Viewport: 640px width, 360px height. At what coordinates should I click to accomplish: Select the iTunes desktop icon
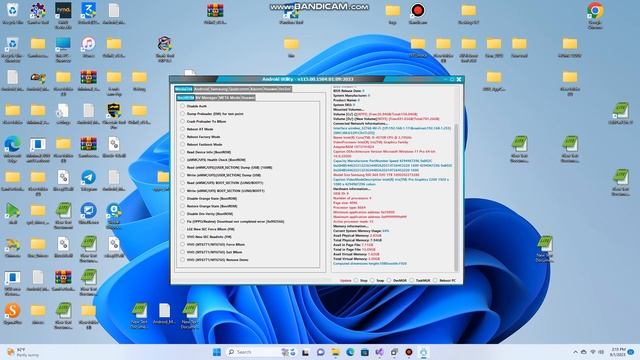pyautogui.click(x=88, y=47)
